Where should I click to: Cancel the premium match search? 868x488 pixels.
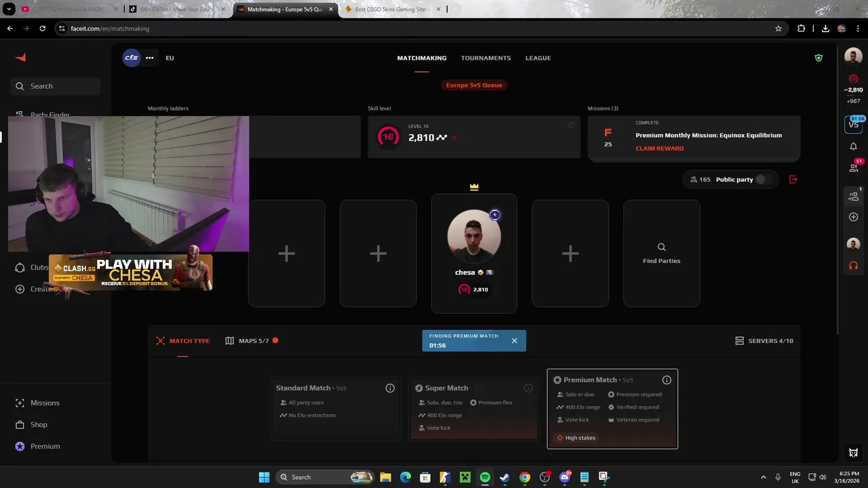(x=514, y=341)
